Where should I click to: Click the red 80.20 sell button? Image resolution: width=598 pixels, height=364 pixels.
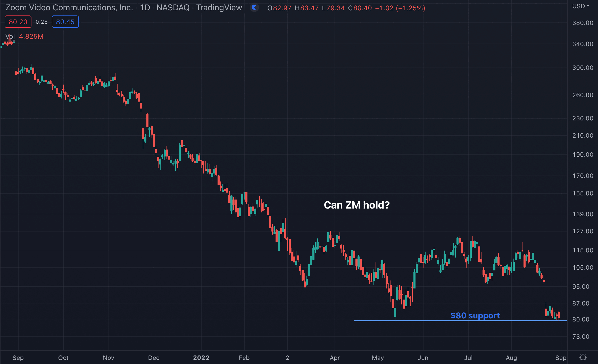(x=18, y=22)
